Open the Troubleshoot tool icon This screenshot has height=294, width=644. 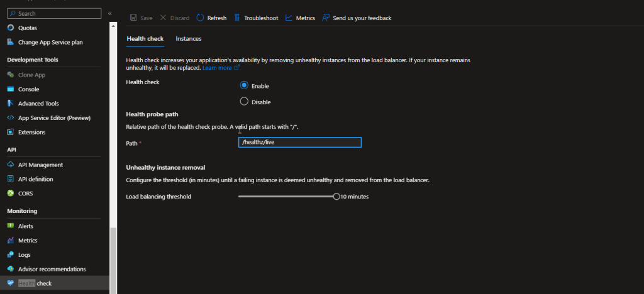pyautogui.click(x=237, y=18)
